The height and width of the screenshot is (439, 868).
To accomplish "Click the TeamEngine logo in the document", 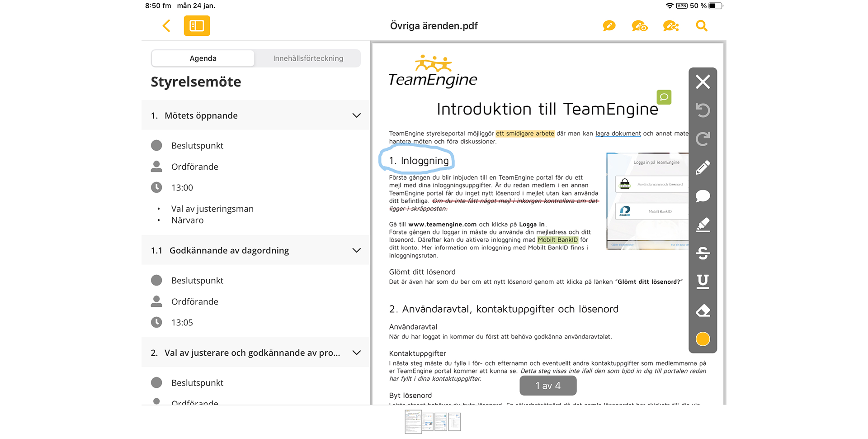I will click(433, 71).
